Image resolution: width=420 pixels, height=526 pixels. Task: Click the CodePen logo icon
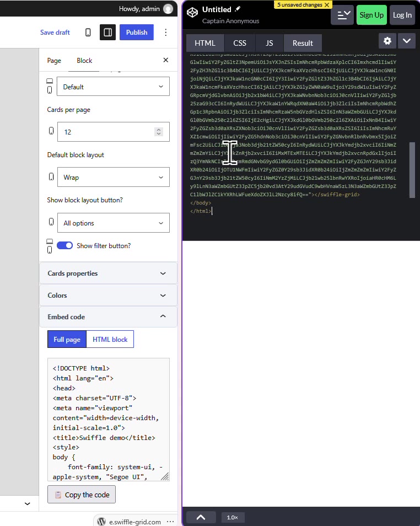[x=192, y=13]
